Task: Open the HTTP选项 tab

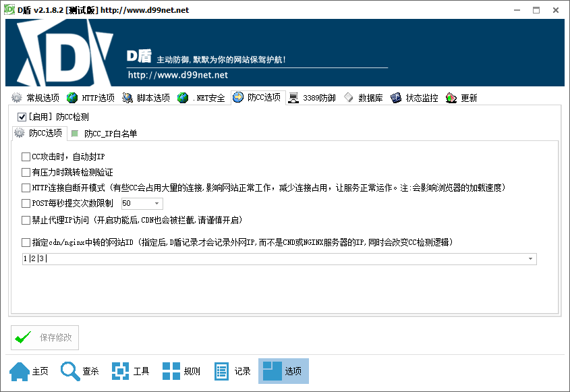Action: [91, 97]
